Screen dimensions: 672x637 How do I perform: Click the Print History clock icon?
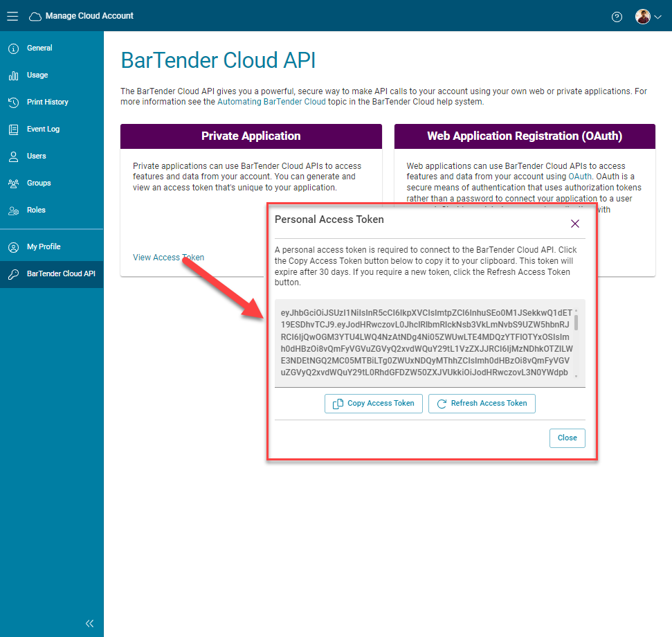tap(14, 102)
